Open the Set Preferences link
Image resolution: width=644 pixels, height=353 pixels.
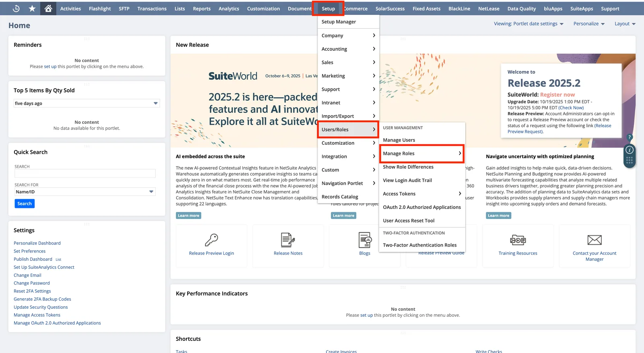tap(29, 251)
